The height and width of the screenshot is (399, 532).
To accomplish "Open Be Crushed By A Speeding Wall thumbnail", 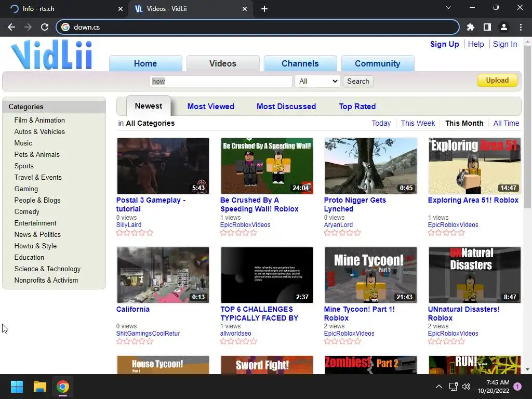I will pos(267,166).
